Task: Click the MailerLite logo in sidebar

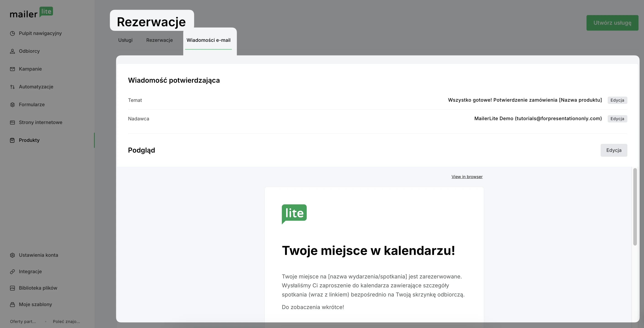Action: [x=31, y=13]
